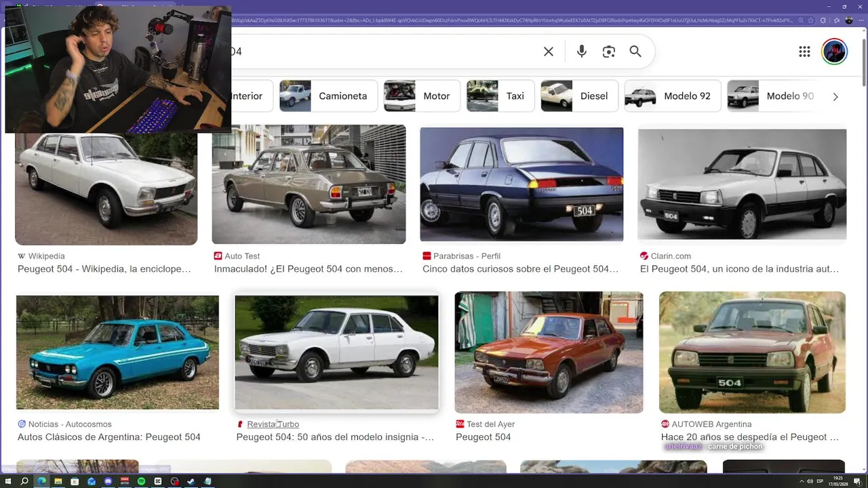Open the Test del Ayer orange Peugeot image
868x488 pixels.
coord(549,352)
